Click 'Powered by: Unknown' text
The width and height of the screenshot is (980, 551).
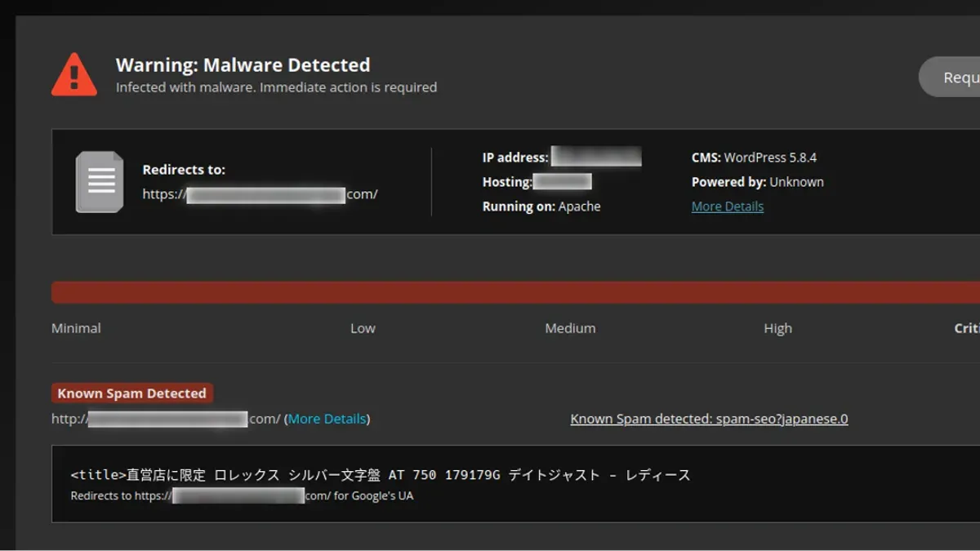pyautogui.click(x=757, y=182)
